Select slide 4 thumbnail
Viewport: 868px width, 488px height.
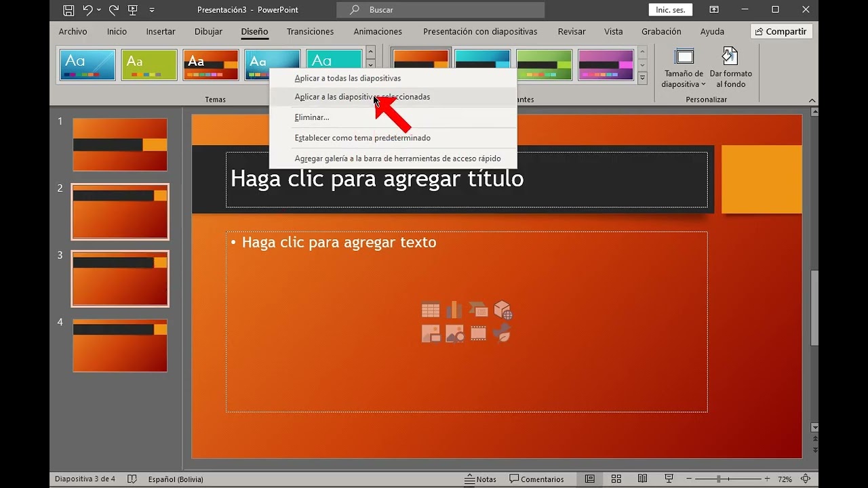tap(120, 346)
